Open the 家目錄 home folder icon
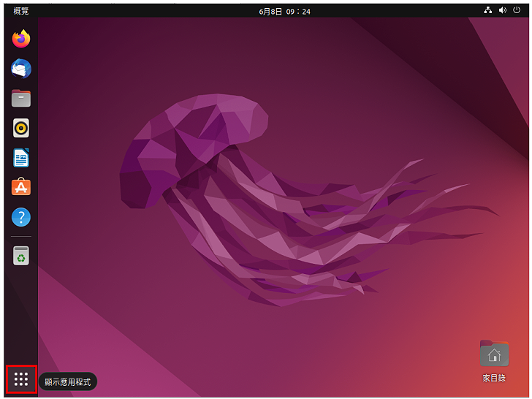Screen dimensions: 532x399 click(x=494, y=361)
